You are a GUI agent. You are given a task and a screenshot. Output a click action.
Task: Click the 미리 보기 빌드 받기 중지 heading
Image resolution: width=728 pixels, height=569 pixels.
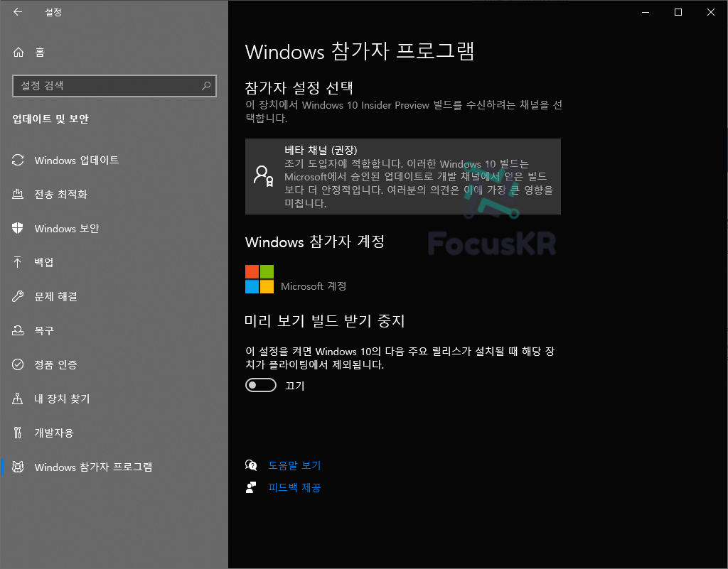point(324,321)
